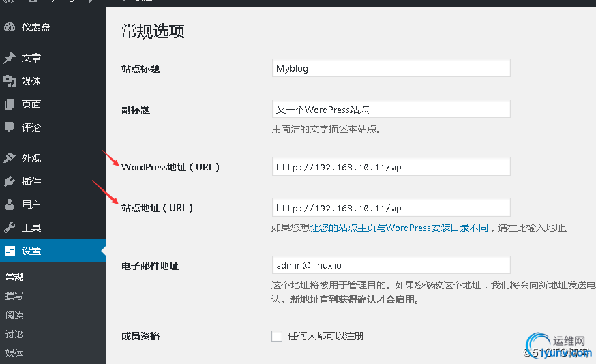The height and width of the screenshot is (364, 596).
Task: Focus the 副标题 tagline input field
Action: pyautogui.click(x=391, y=109)
